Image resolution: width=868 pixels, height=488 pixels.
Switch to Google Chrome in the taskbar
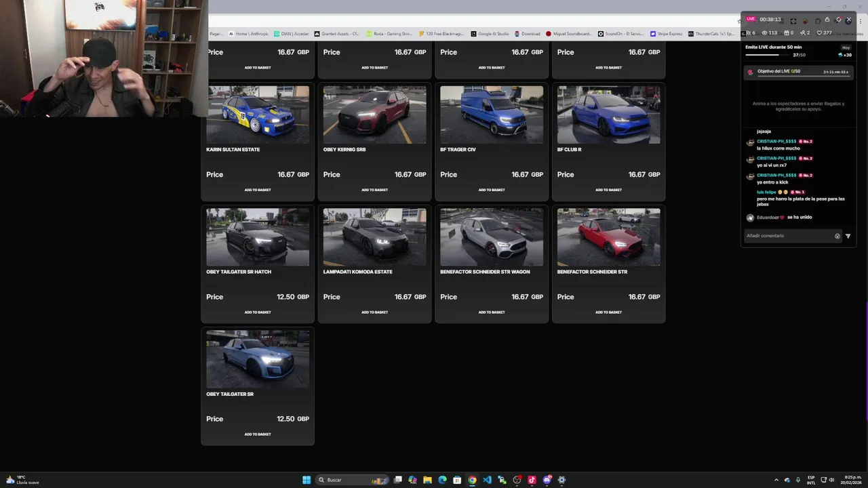coord(472,480)
